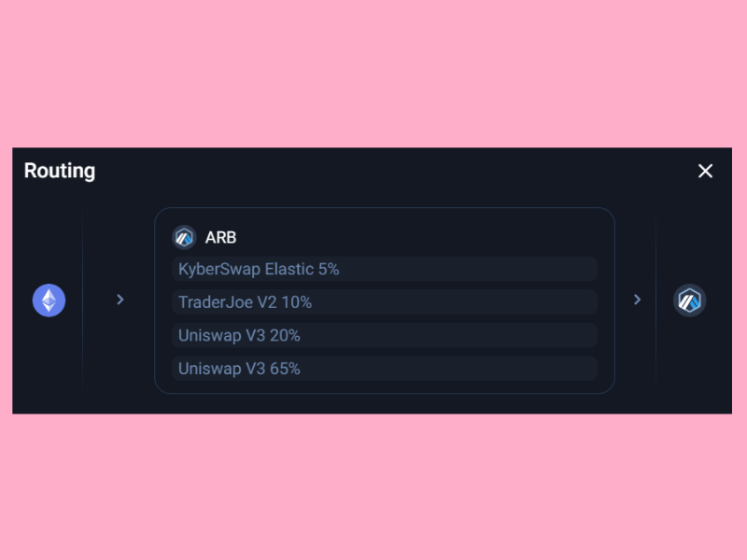The height and width of the screenshot is (560, 747).
Task: Click the chevron after the Ethereum icon
Action: point(120,300)
